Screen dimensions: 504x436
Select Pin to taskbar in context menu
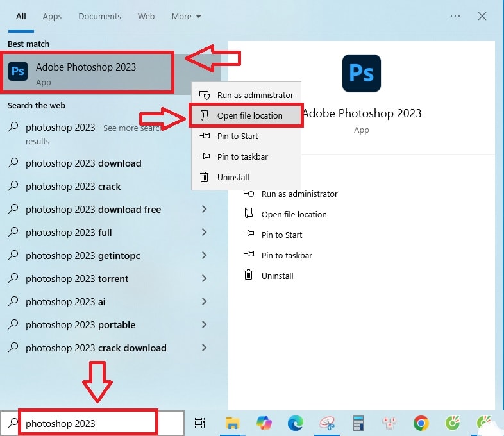(246, 157)
